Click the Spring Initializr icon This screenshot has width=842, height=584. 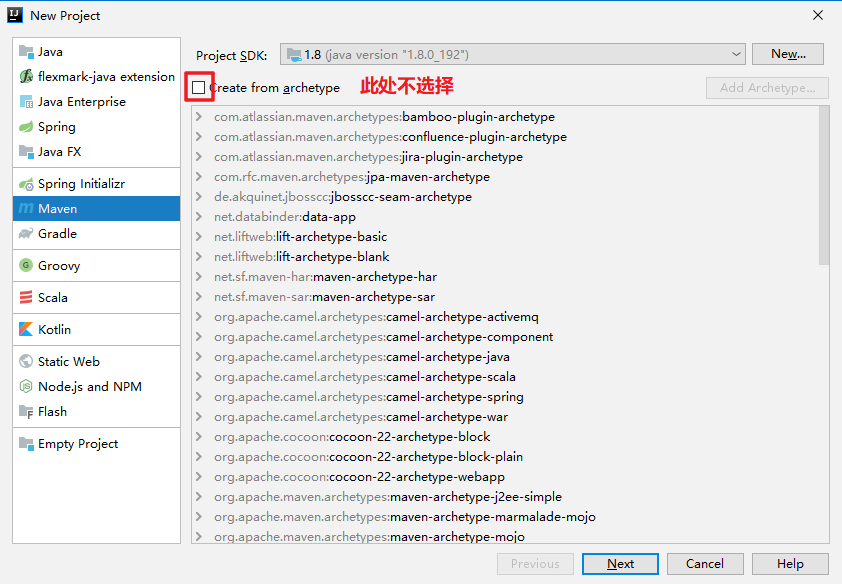[x=26, y=184]
